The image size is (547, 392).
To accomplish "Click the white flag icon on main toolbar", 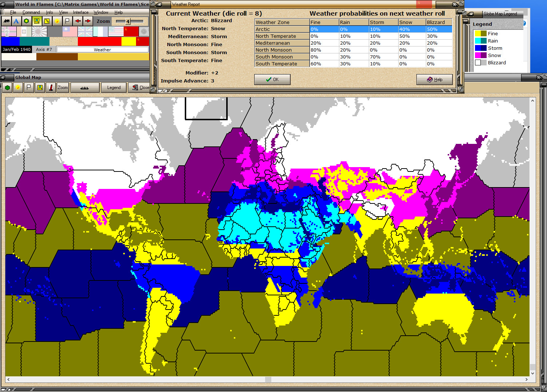I will tap(67, 21).
